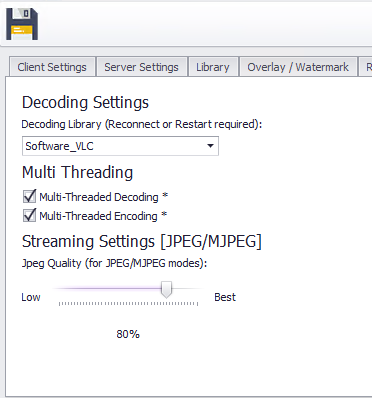Click the 80% quality value text
The width and height of the screenshot is (372, 398).
[128, 334]
